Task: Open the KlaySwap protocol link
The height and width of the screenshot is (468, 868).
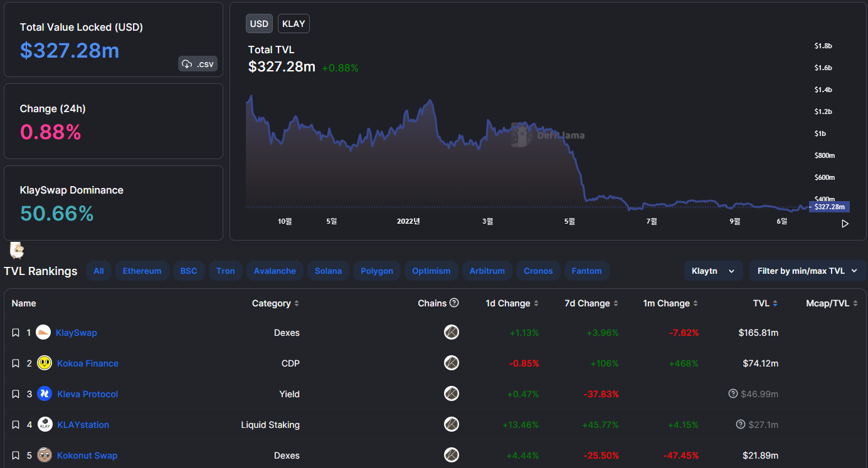Action: pyautogui.click(x=77, y=333)
